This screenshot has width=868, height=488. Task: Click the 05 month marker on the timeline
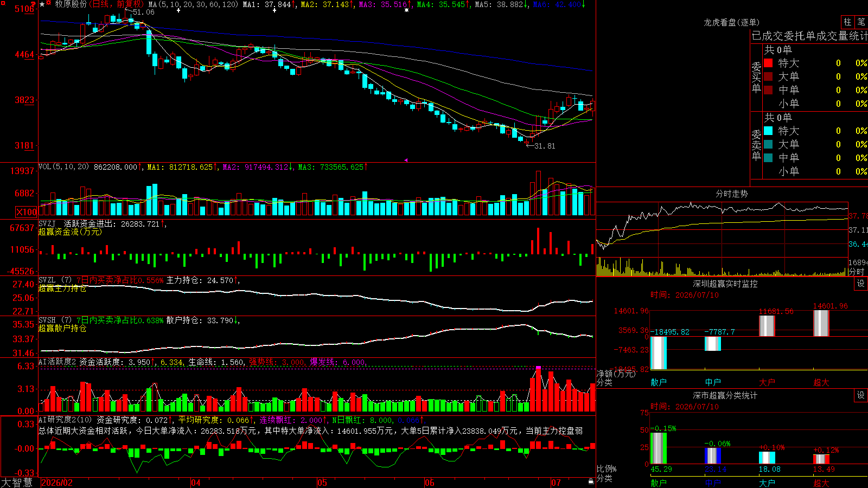pos(322,483)
